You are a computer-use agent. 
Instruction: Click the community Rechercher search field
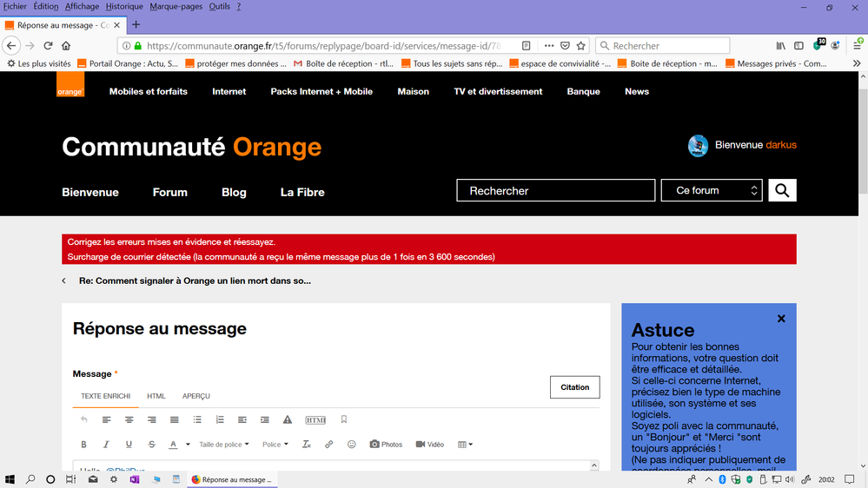(x=556, y=190)
